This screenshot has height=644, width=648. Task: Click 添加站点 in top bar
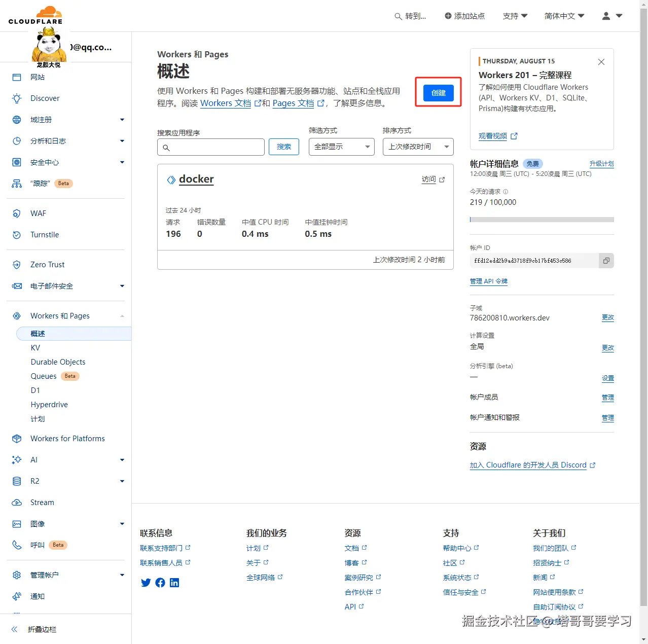(464, 16)
